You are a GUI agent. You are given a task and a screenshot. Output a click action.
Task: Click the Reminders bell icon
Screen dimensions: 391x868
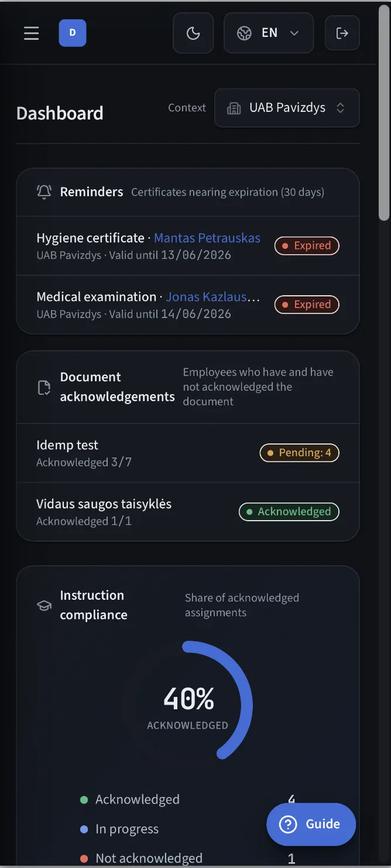coord(44,192)
